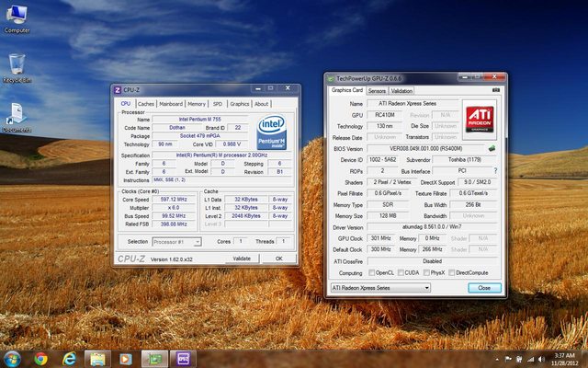Click the CPU-Z title bar app icon

point(118,90)
